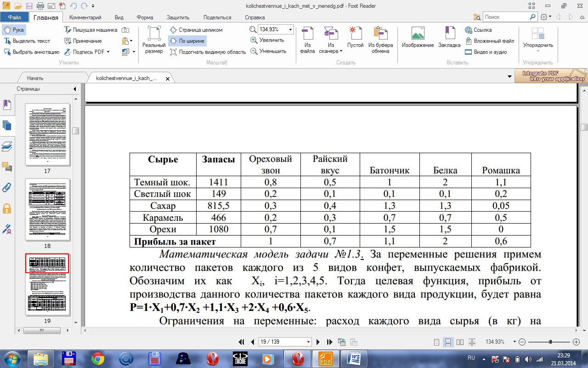The height and width of the screenshot is (368, 588).
Task: Click Уменьшить zoom out
Action: coord(268,51)
